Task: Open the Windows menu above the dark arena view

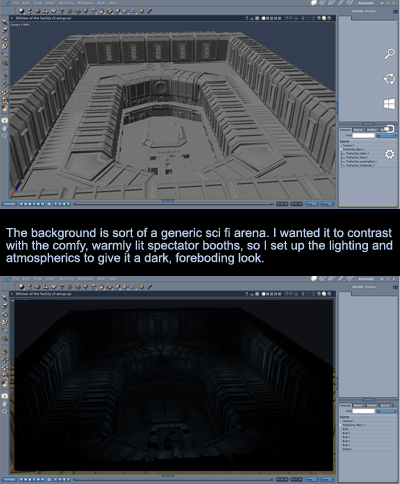Action: click(85, 279)
